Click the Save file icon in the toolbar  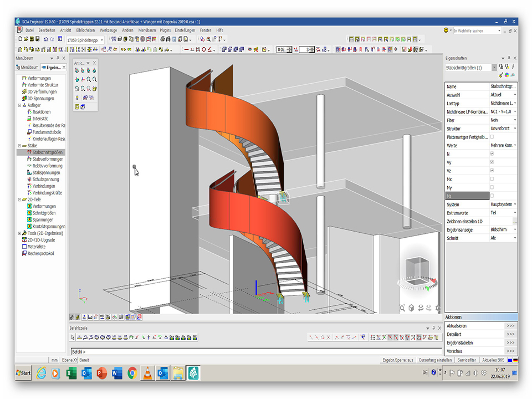coord(38,39)
